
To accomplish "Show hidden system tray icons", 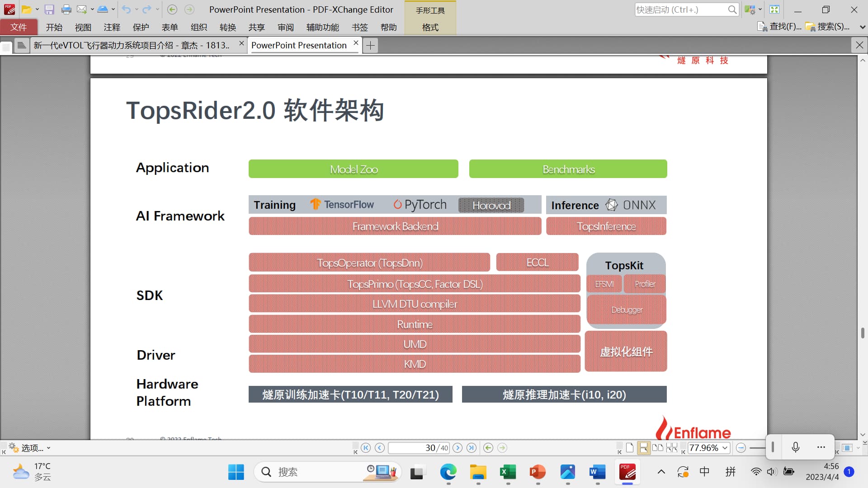I will (x=661, y=472).
